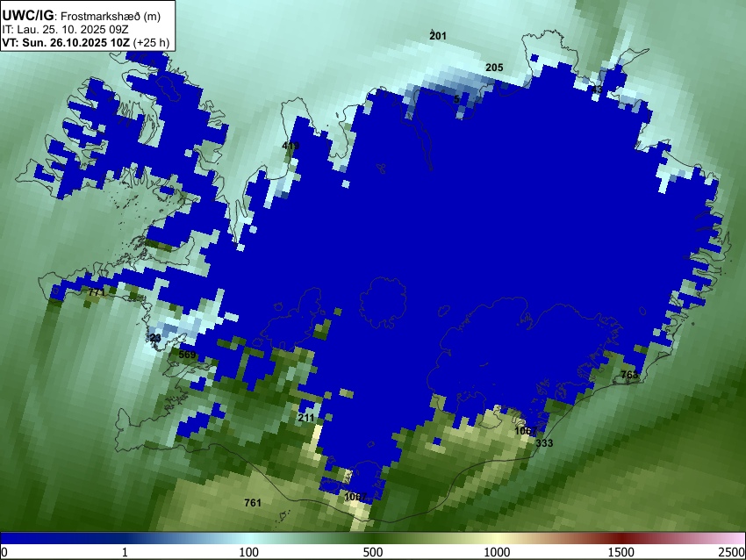Select the initial time line 'IT: Lau. 25. 10. 2025 09Z'
This screenshot has height=560, width=746.
click(65, 30)
